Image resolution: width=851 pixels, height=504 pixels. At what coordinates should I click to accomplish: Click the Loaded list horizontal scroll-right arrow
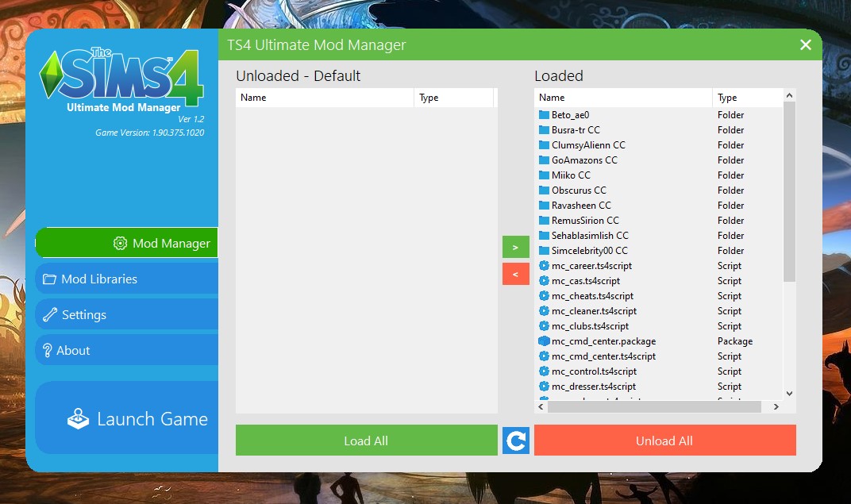(776, 407)
